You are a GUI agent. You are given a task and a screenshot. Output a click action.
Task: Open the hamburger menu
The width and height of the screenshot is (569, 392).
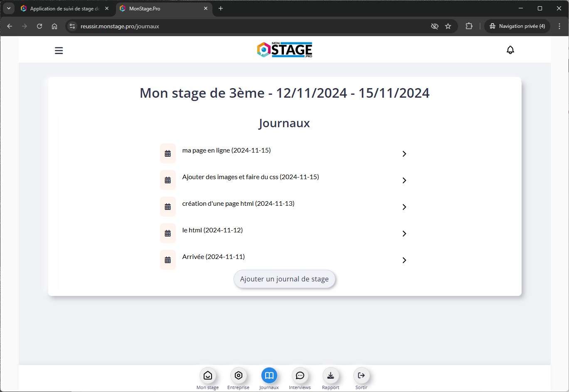pyautogui.click(x=59, y=51)
